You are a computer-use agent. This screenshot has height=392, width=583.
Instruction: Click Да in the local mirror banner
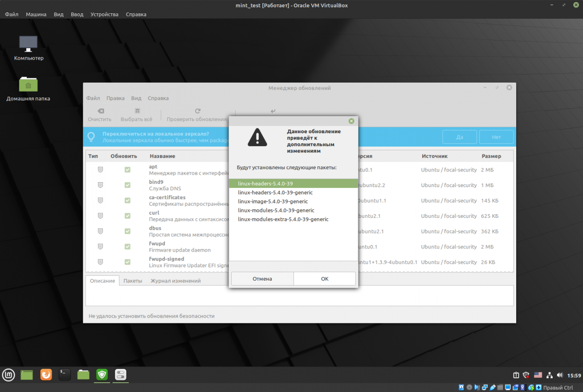460,137
